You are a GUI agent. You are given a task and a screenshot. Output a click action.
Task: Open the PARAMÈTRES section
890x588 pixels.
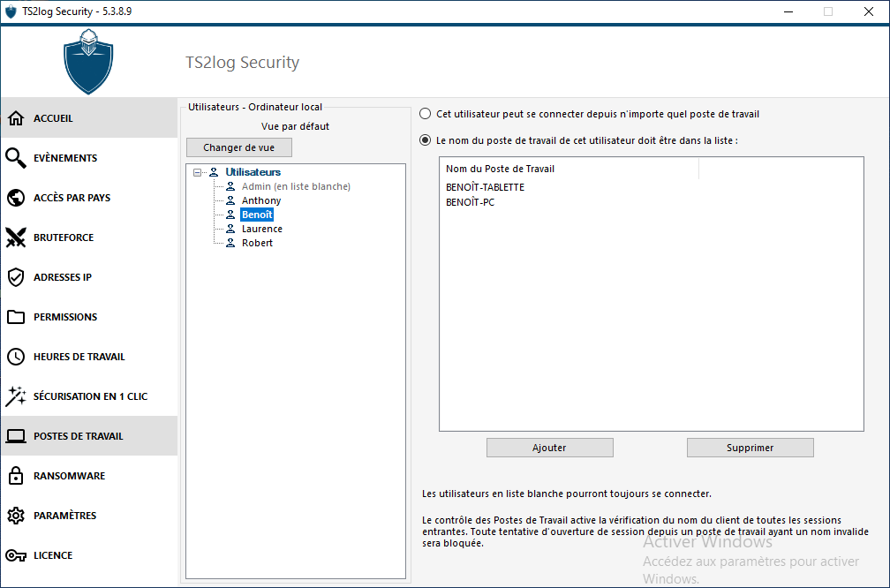[x=89, y=516]
